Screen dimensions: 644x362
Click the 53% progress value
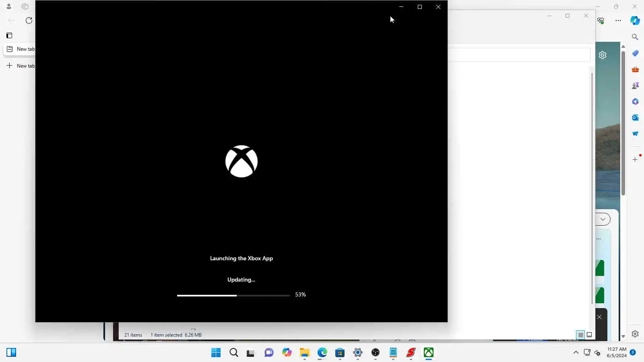pos(300,294)
